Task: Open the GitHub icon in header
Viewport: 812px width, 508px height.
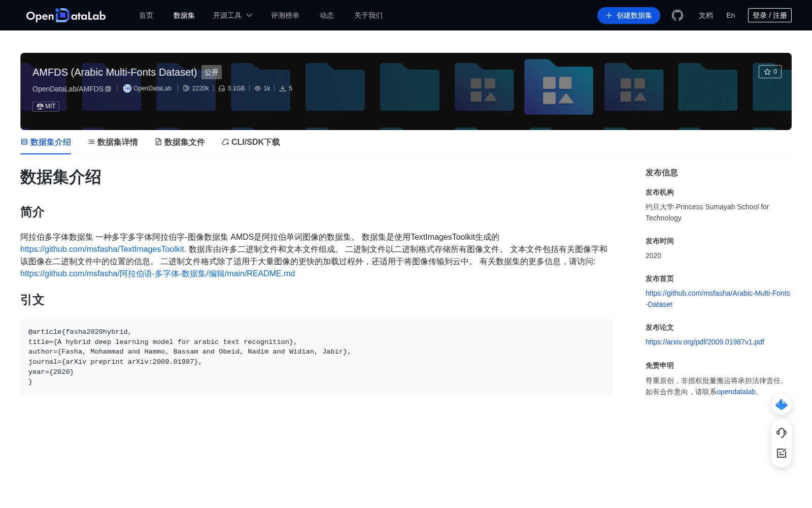Action: click(678, 15)
